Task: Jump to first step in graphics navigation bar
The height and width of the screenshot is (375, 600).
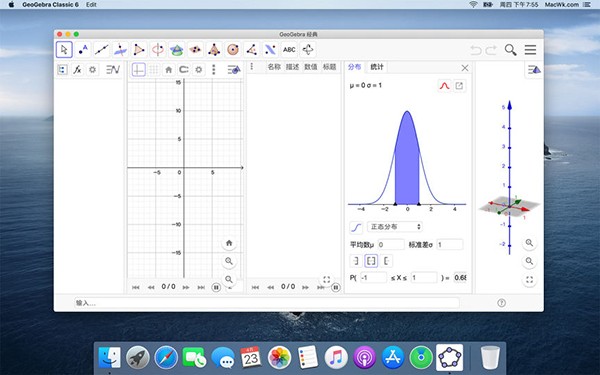Action: 135,287
